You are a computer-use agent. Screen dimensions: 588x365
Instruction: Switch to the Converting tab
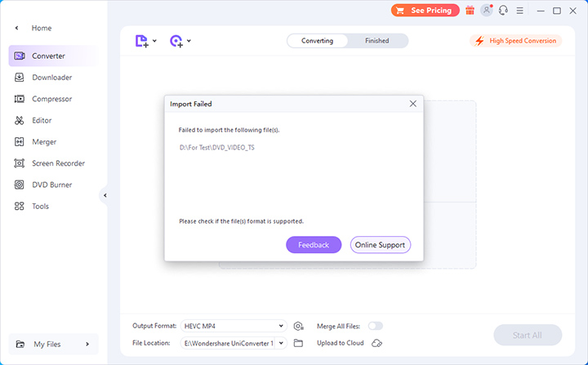pos(317,41)
